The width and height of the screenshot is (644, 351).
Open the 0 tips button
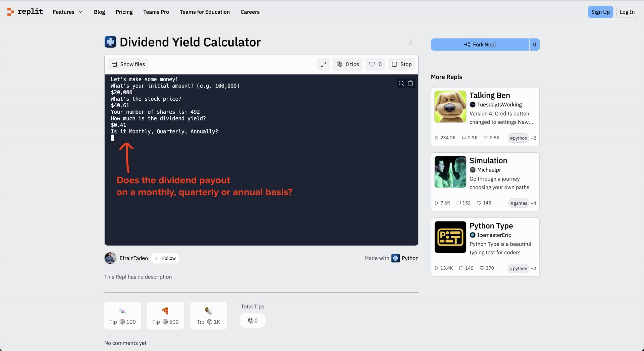click(347, 64)
